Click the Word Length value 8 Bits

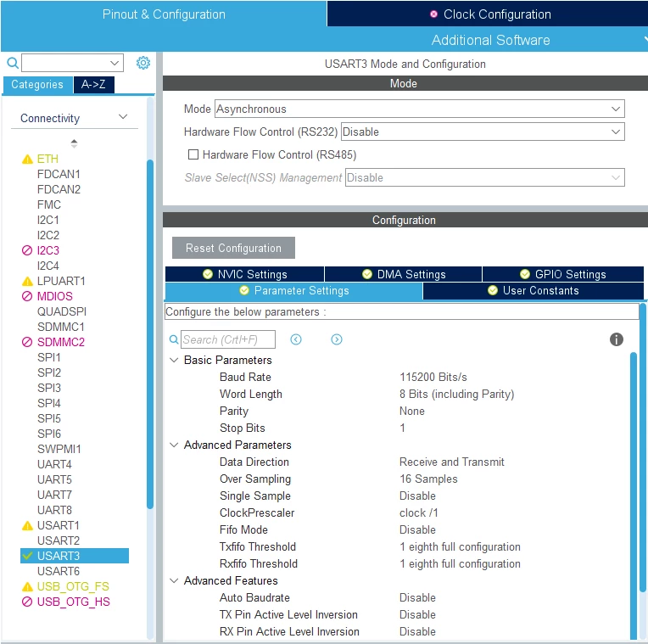click(x=456, y=394)
